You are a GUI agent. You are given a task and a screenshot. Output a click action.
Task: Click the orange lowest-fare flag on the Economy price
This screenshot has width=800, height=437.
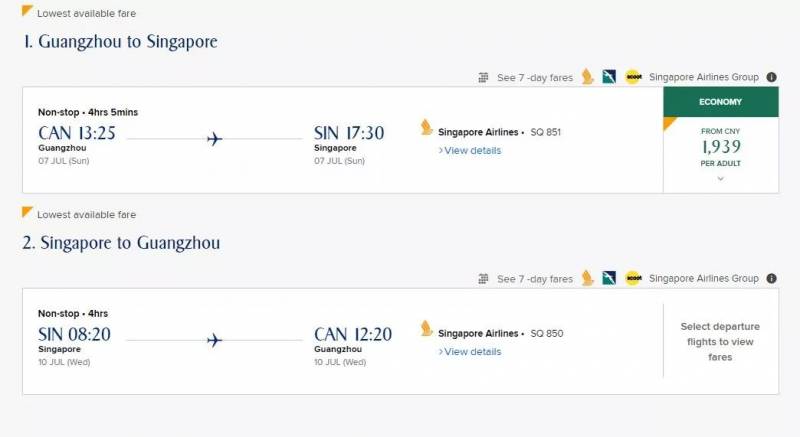(x=669, y=122)
